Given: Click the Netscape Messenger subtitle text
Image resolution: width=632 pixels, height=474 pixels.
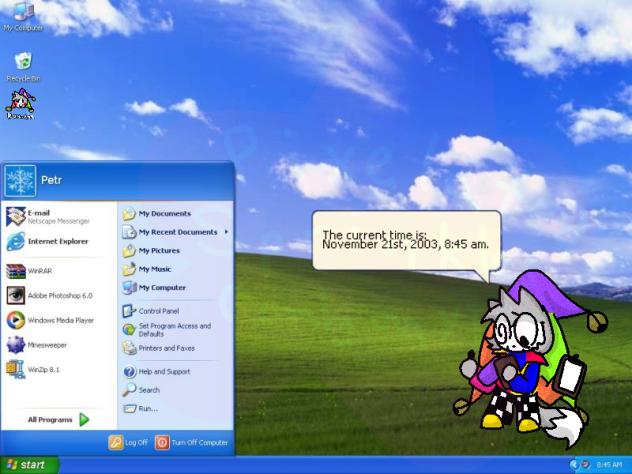Looking at the screenshot, I should [58, 221].
